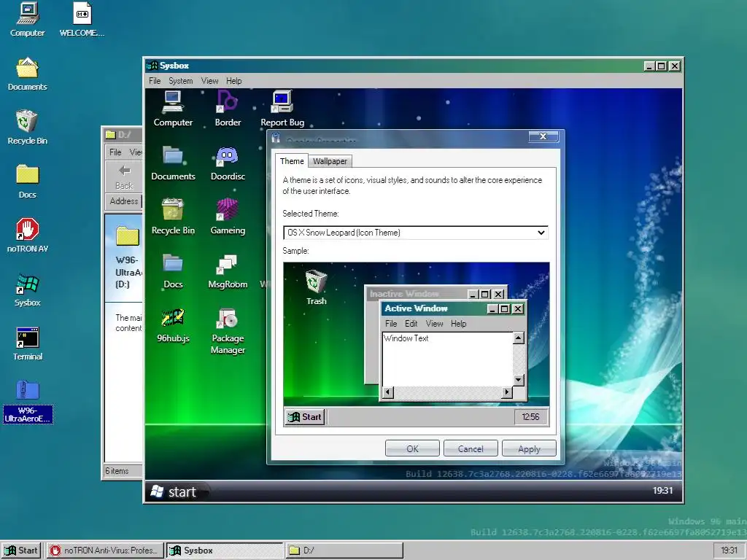Viewport: 747px width, 560px height.
Task: Open the Documents folder on the outer desktop
Action: pyautogui.click(x=27, y=74)
